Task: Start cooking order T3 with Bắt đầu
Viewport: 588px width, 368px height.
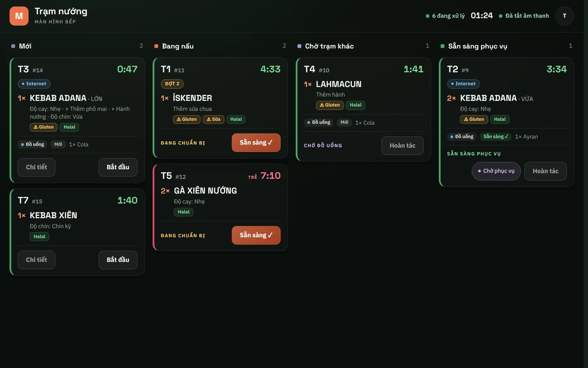Action: (x=118, y=167)
